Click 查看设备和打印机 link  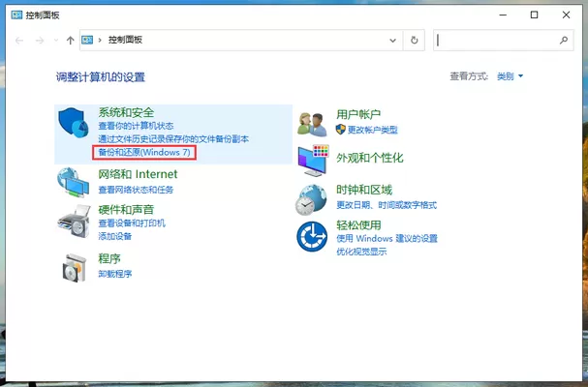click(x=132, y=223)
